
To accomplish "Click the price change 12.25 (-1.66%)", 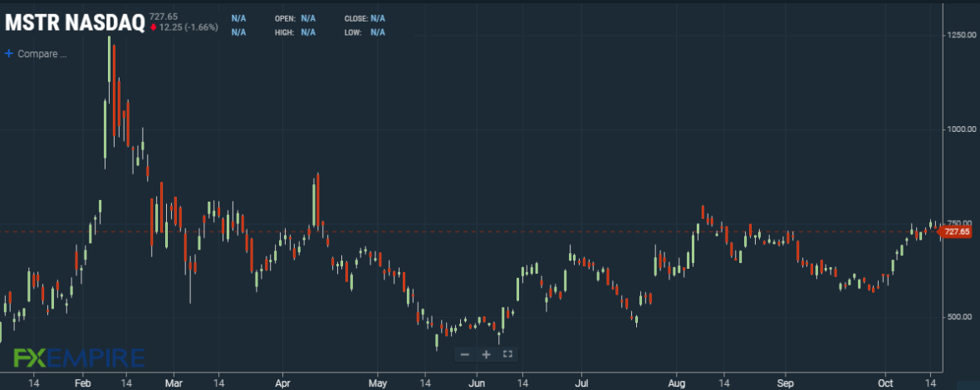I will pos(188,27).
